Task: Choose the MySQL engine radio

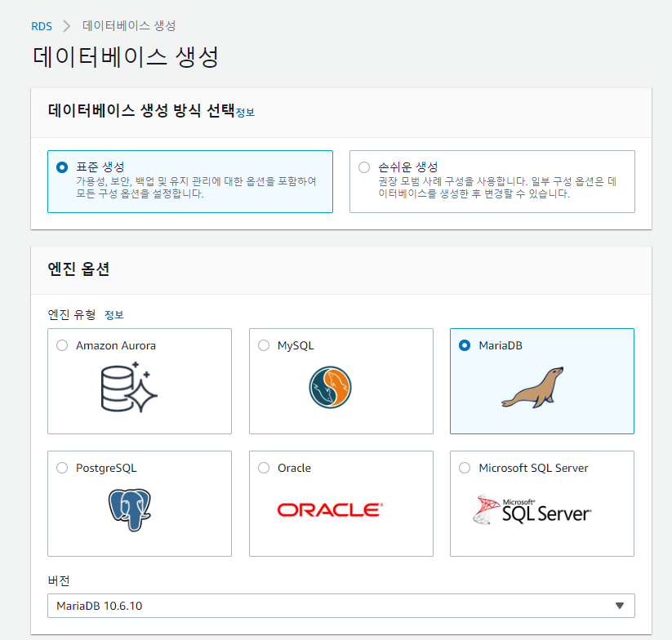Action: tap(264, 345)
